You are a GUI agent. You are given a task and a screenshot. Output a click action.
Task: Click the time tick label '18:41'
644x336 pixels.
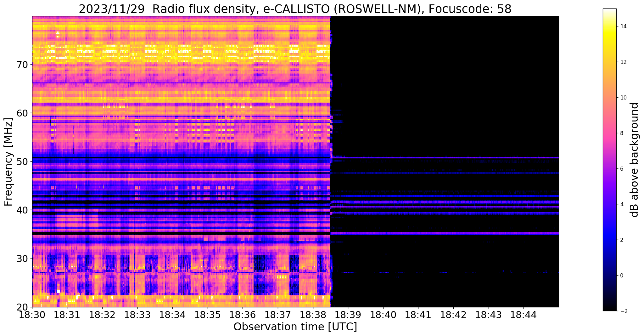[418, 315]
